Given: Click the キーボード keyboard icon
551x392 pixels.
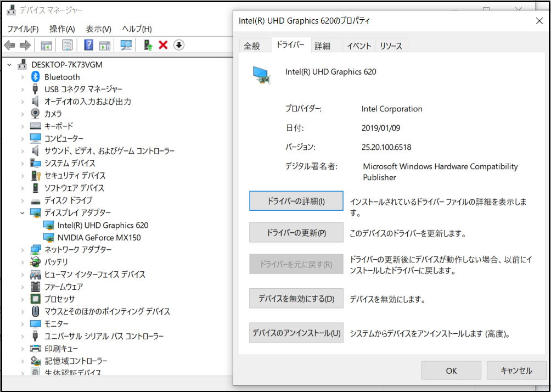Looking at the screenshot, I should pyautogui.click(x=35, y=126).
